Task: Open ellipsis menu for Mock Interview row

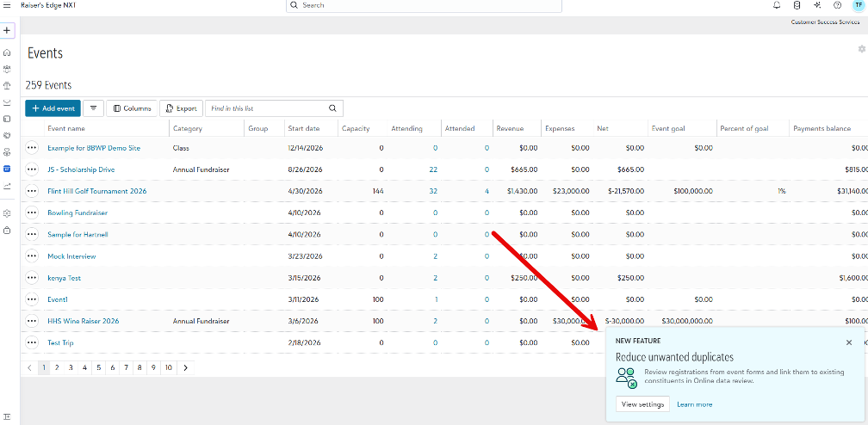Action: (32, 256)
